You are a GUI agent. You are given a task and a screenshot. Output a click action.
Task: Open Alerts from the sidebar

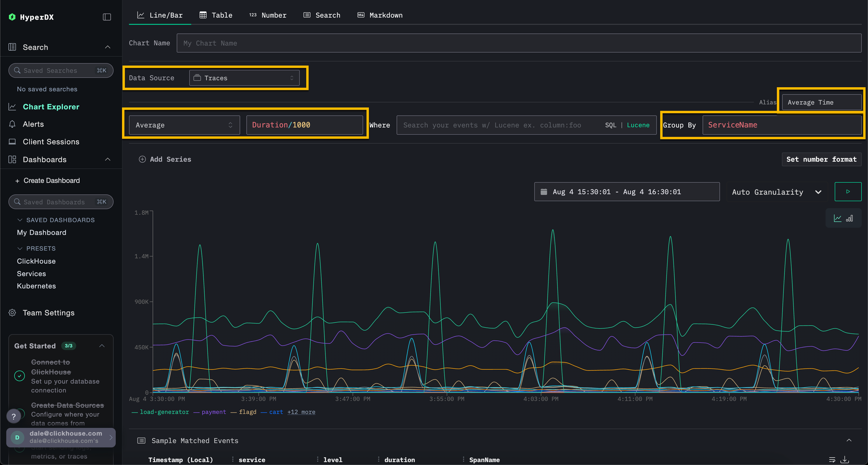33,124
